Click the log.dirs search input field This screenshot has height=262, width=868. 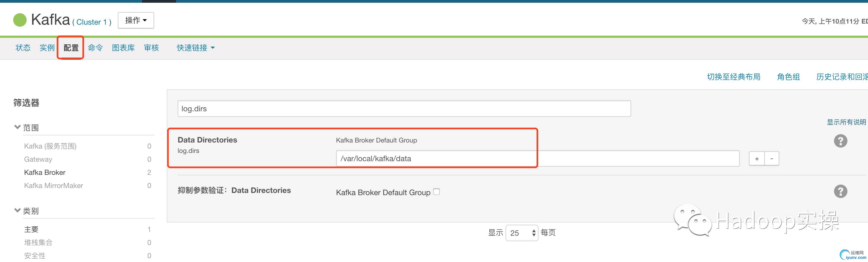(404, 109)
